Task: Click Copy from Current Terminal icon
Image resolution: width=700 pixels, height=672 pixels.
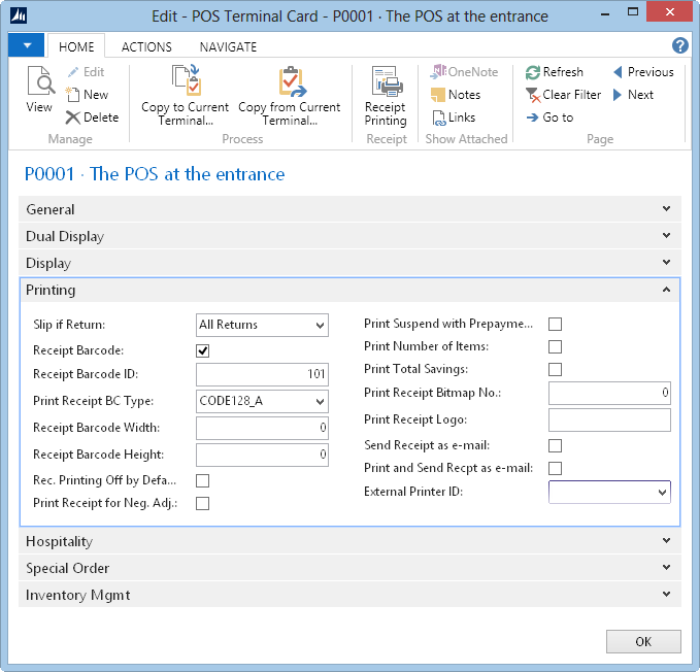Action: [x=289, y=82]
